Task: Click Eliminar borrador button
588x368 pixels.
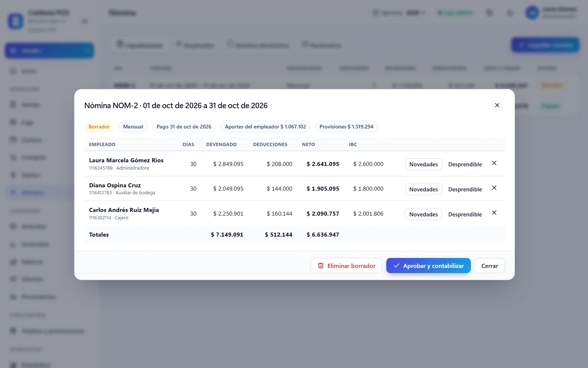Action: pyautogui.click(x=346, y=266)
